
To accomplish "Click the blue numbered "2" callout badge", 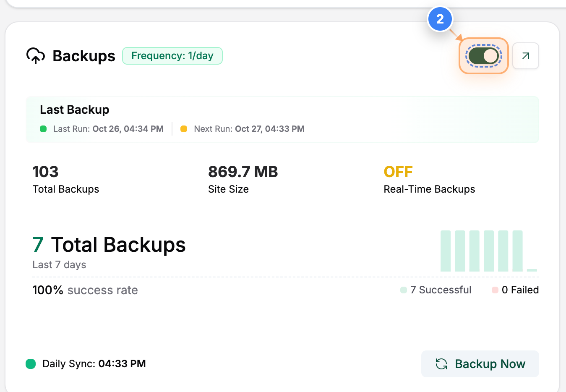I will point(440,18).
